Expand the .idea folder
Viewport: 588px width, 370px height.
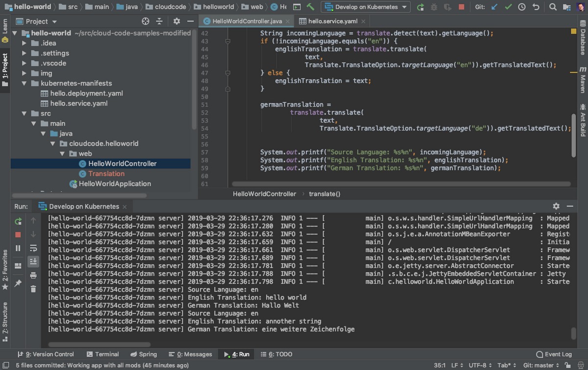[24, 43]
